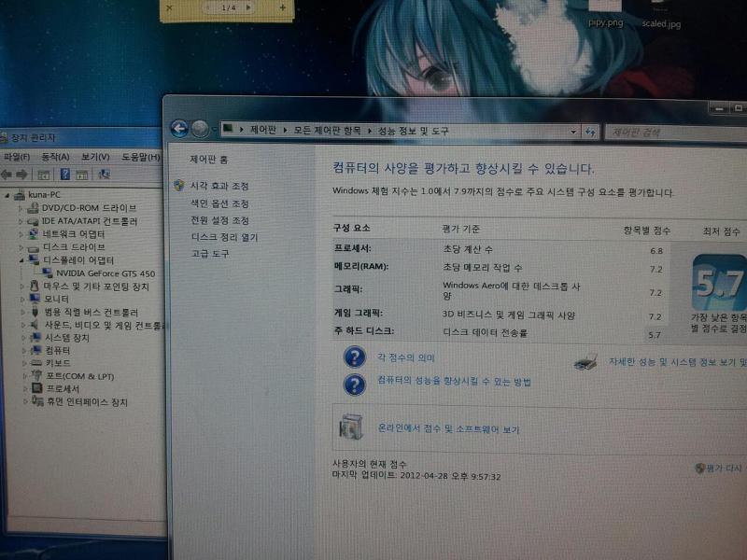Click the Control Panel icon in address bar
This screenshot has width=747, height=560.
click(x=228, y=129)
